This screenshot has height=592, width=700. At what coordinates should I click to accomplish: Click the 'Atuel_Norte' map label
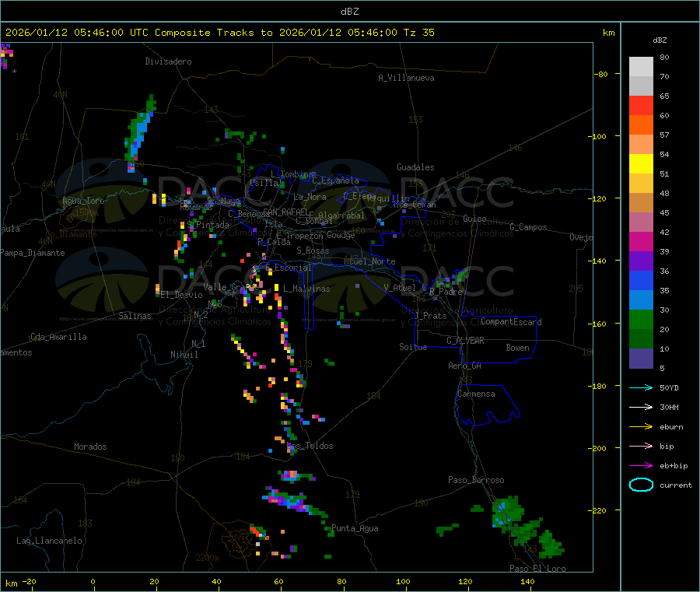369,261
